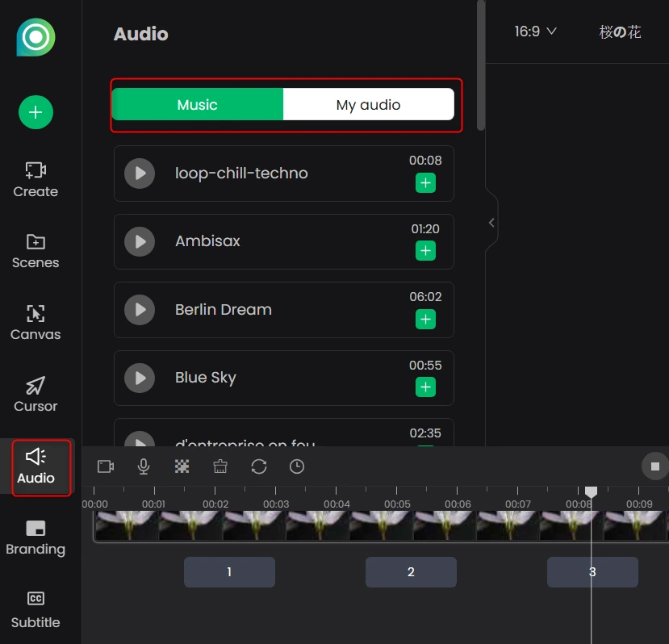The width and height of the screenshot is (669, 644).
Task: Open the Canvas settings panel
Action: click(x=36, y=323)
